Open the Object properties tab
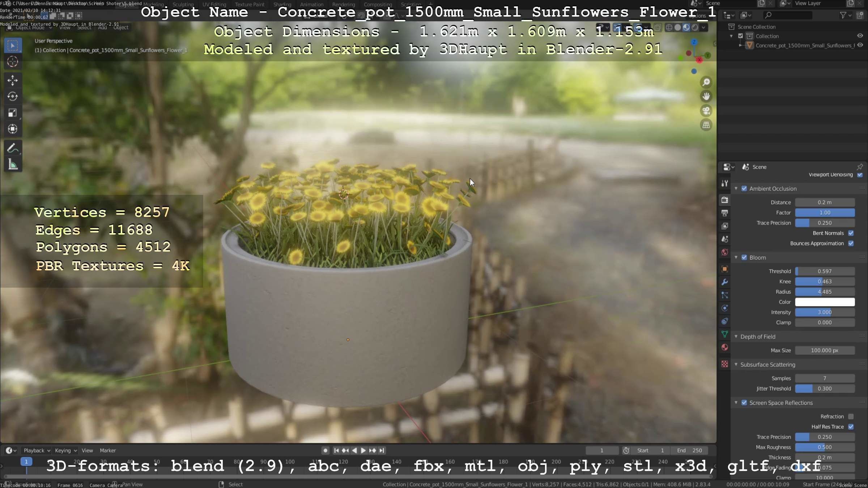The image size is (868, 488). coord(724,269)
